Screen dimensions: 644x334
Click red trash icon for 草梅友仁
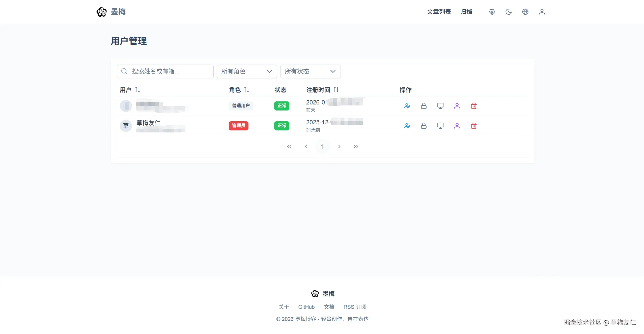473,126
